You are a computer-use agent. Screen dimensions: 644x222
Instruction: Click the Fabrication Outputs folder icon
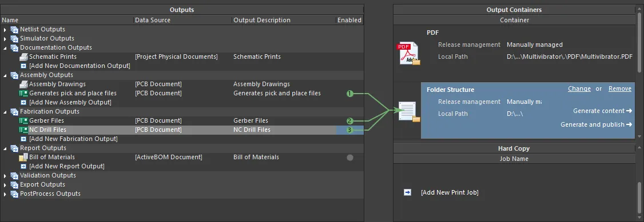click(14, 111)
